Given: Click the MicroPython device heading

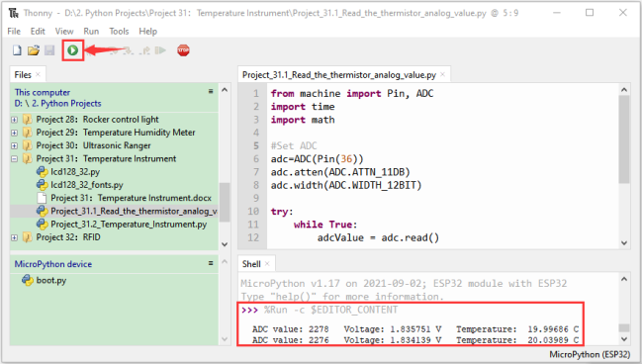Looking at the screenshot, I should (x=53, y=264).
